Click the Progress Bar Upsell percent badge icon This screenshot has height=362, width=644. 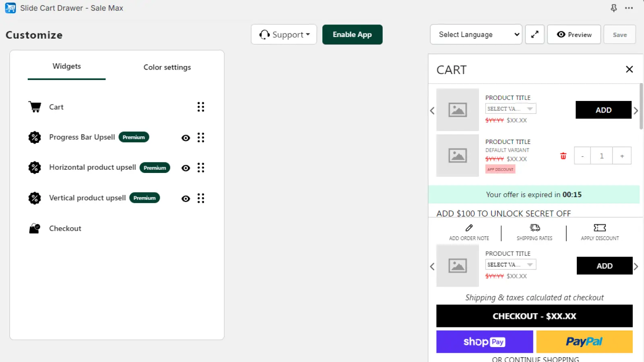click(35, 138)
